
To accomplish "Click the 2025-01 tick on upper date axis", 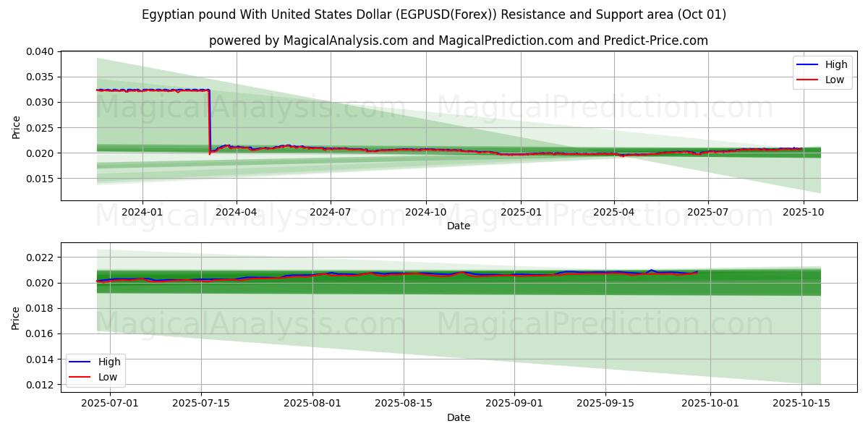I will coord(521,212).
